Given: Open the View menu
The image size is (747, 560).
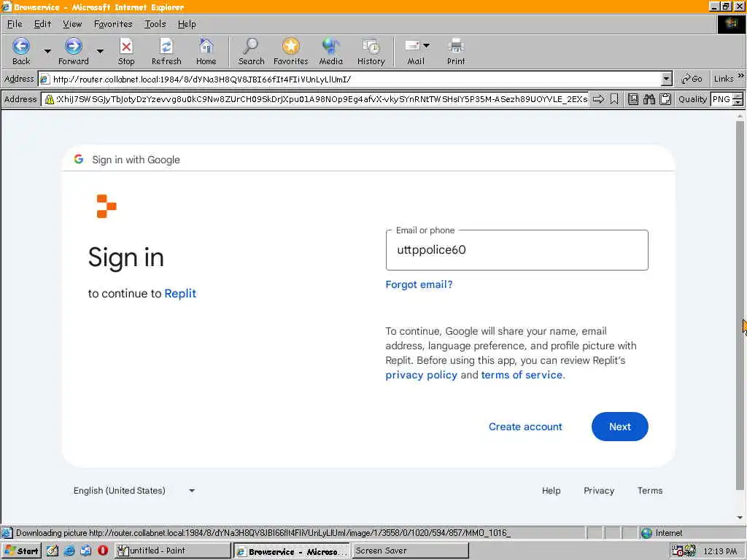Looking at the screenshot, I should pyautogui.click(x=72, y=24).
